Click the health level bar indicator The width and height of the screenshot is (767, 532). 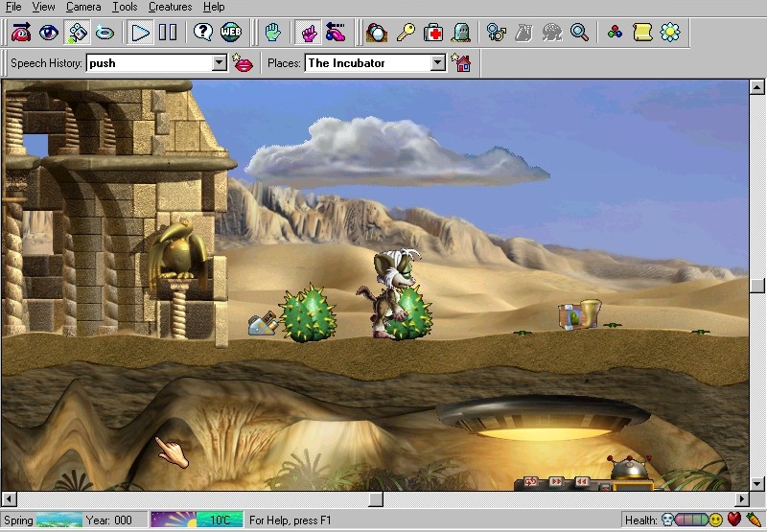point(689,520)
